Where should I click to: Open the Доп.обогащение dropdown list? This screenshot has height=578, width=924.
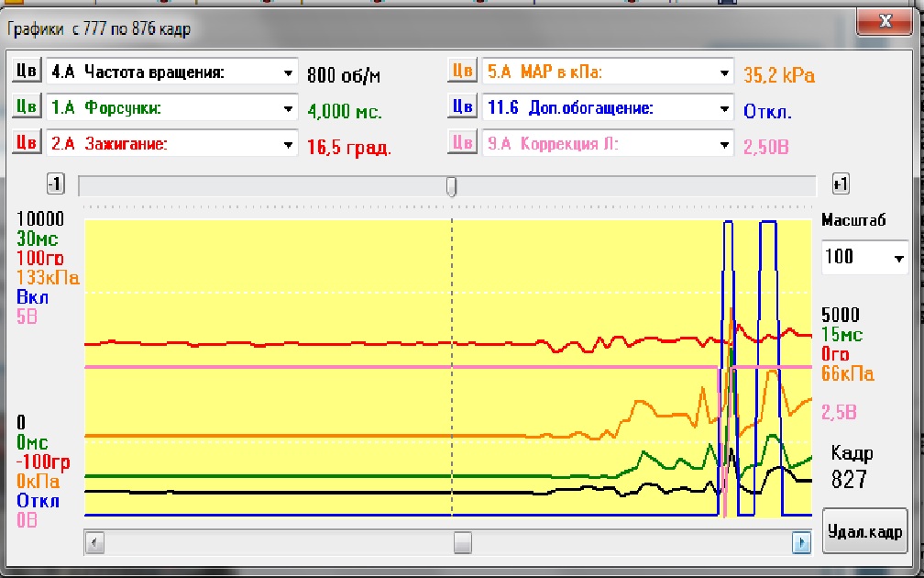click(725, 108)
